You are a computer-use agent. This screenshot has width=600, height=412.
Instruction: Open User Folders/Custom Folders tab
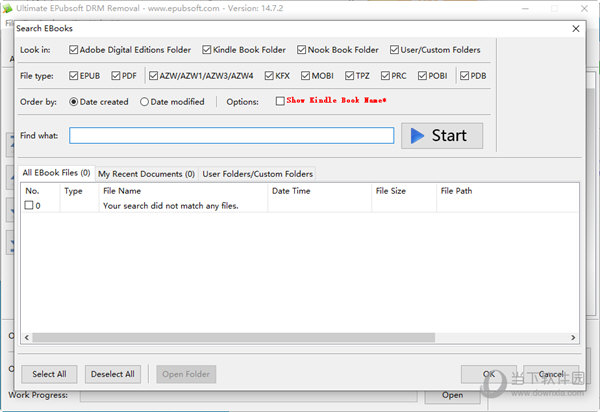point(258,174)
